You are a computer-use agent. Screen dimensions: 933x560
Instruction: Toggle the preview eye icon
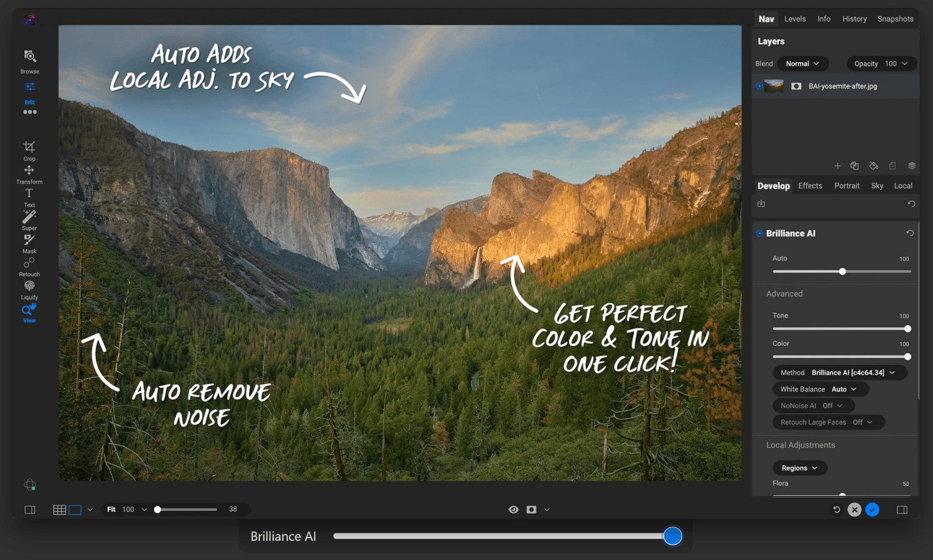coord(513,510)
